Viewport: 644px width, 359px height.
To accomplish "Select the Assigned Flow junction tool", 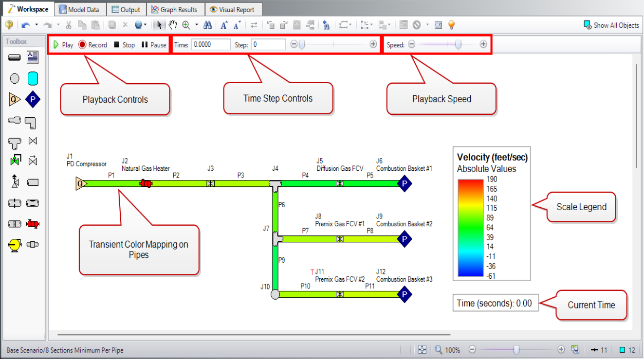I will 14,99.
